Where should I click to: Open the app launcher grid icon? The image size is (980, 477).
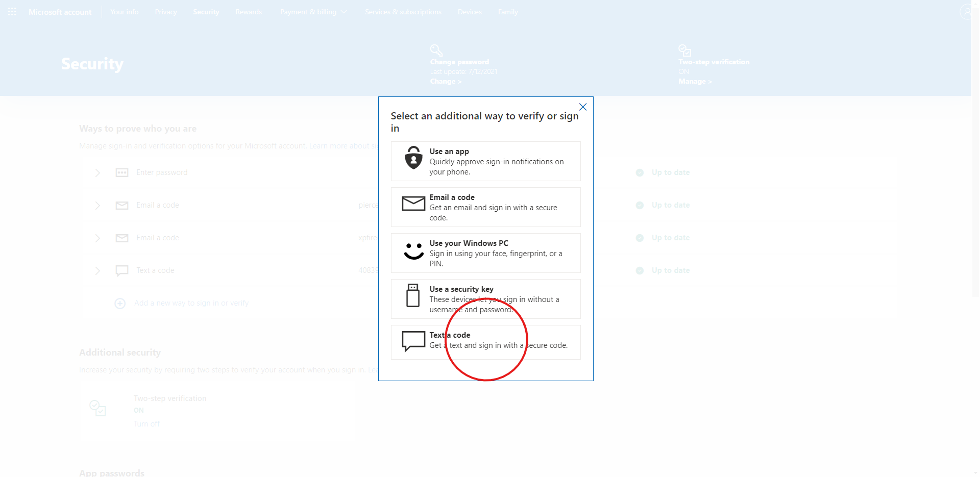point(12,12)
